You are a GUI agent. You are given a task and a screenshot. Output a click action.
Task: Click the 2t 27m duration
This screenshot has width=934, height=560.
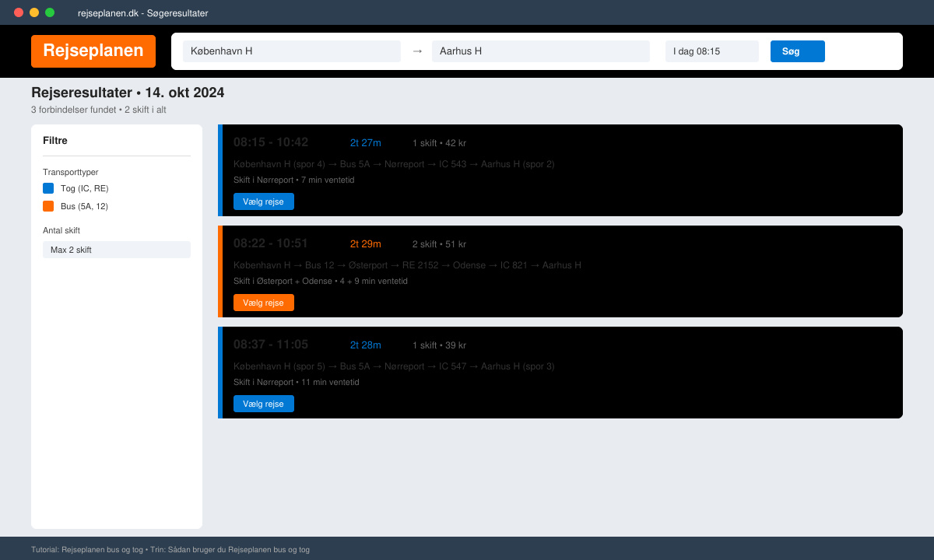[x=366, y=143]
